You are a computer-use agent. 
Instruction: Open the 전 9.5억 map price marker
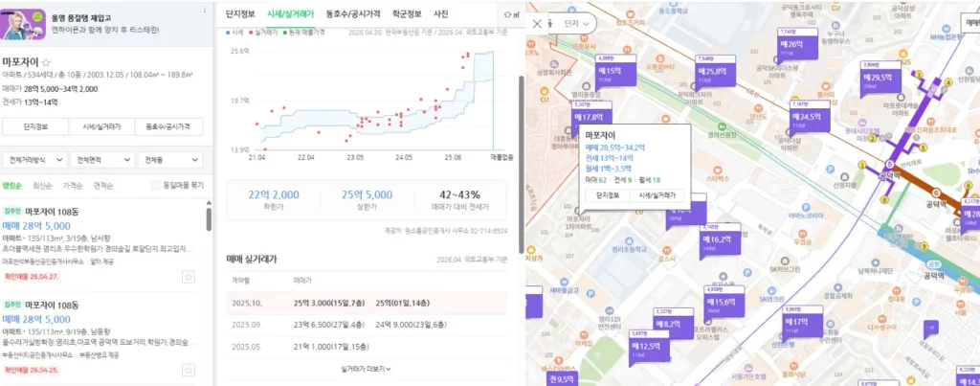[x=561, y=378]
